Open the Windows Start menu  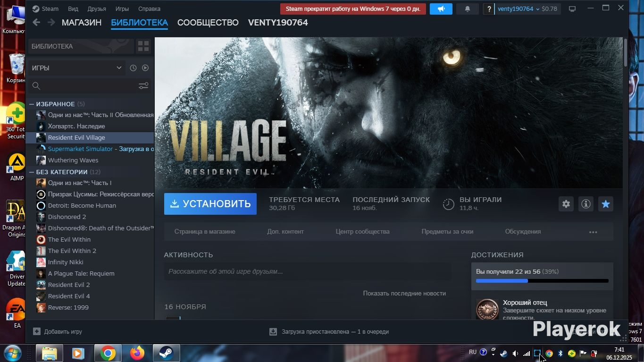tap(12, 353)
